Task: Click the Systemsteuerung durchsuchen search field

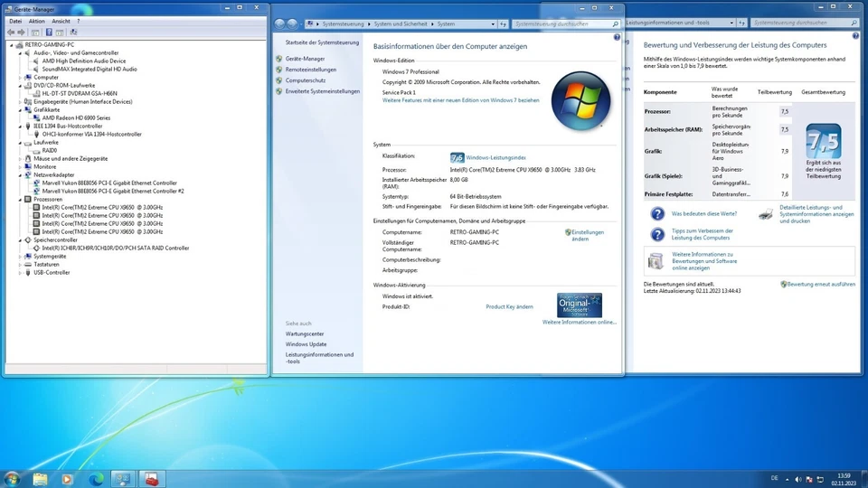Action: [x=554, y=23]
